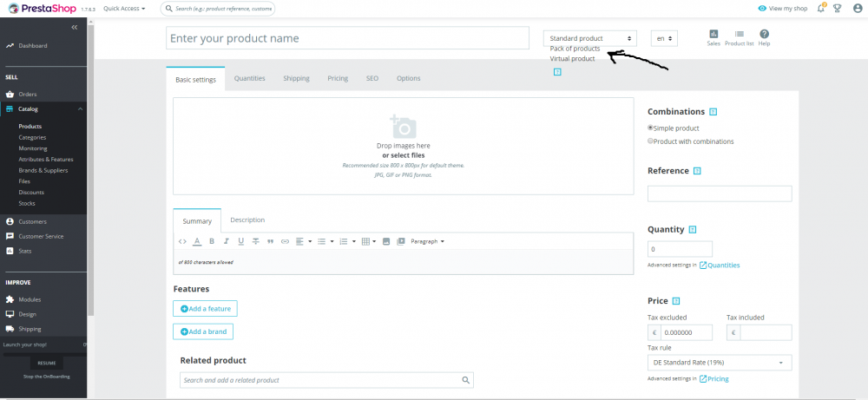The image size is (868, 400).
Task: Open the Paragraph format dropdown
Action: point(427,241)
